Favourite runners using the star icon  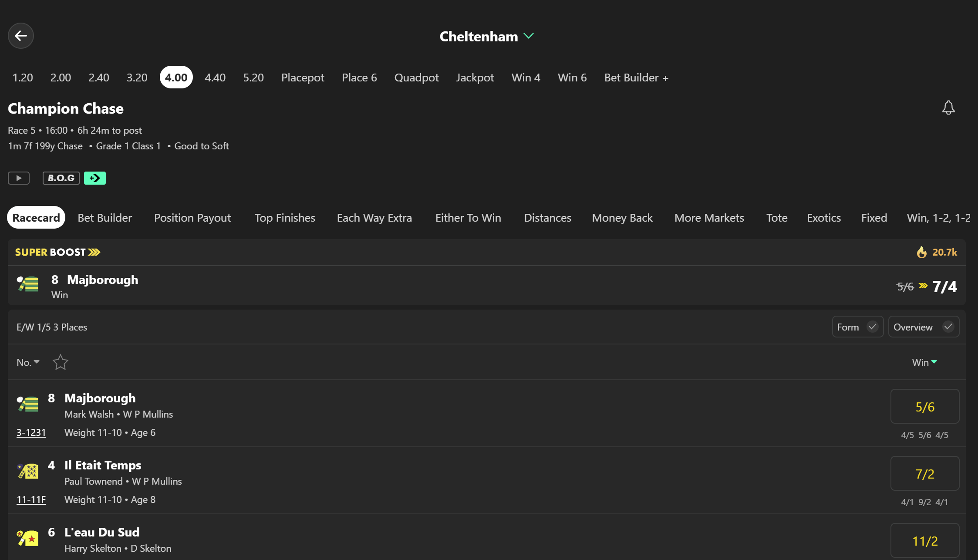point(61,362)
